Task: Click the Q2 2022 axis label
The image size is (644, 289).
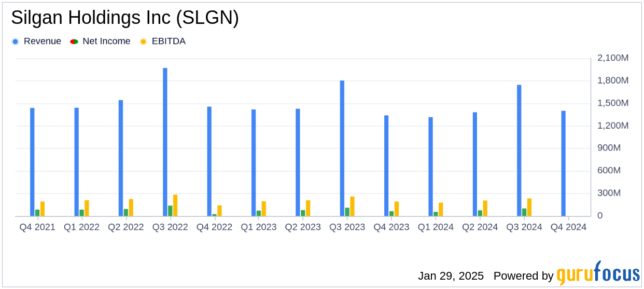Action: (x=126, y=227)
